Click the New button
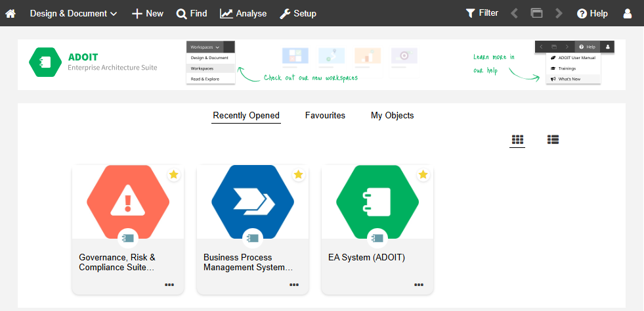This screenshot has height=311, width=644. (x=148, y=13)
